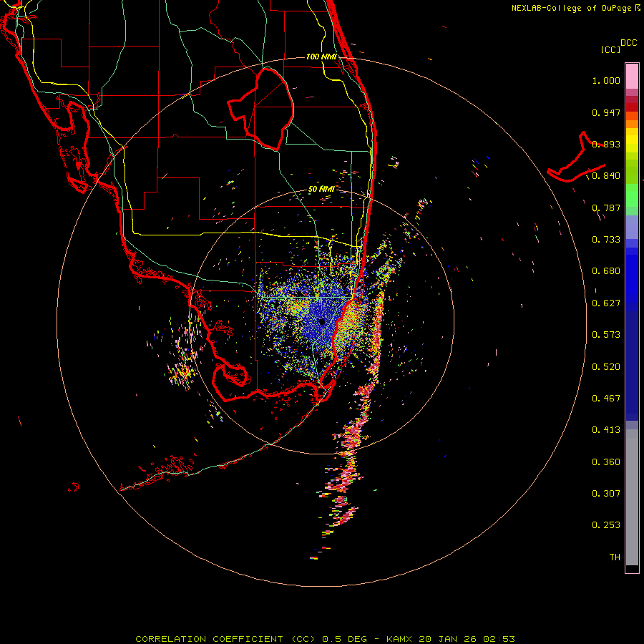The image size is (644, 644).
Task: Select the 1.000 value on the scale
Action: pos(606,80)
